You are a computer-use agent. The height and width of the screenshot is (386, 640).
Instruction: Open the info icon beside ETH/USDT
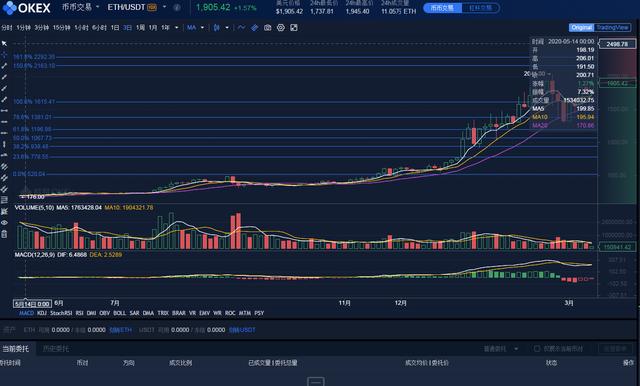(177, 7)
